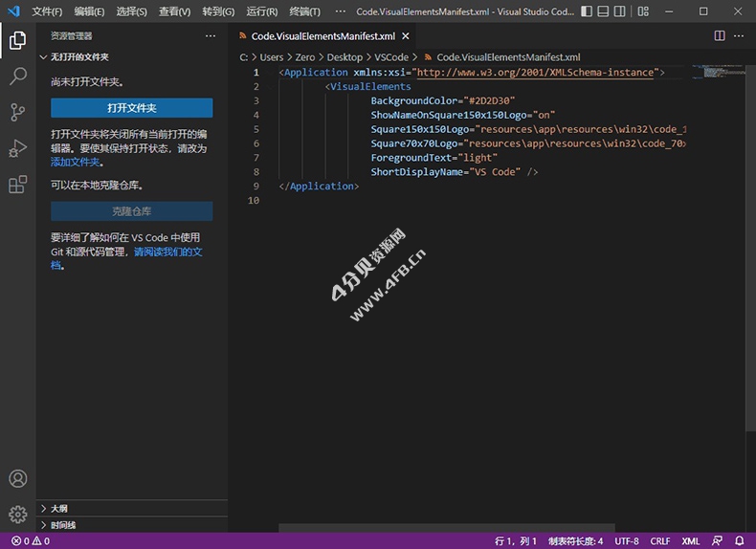Open the 终端(T) menu

[x=304, y=11]
